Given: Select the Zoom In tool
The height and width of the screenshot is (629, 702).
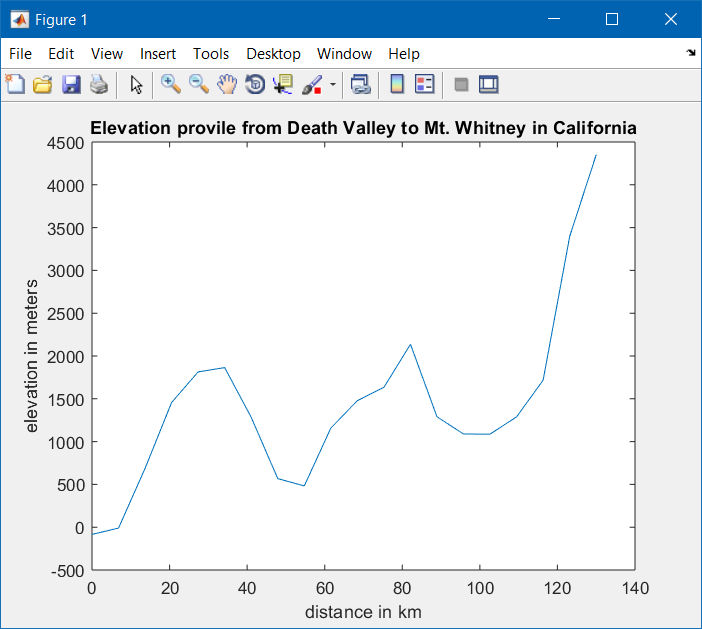Looking at the screenshot, I should point(171,85).
